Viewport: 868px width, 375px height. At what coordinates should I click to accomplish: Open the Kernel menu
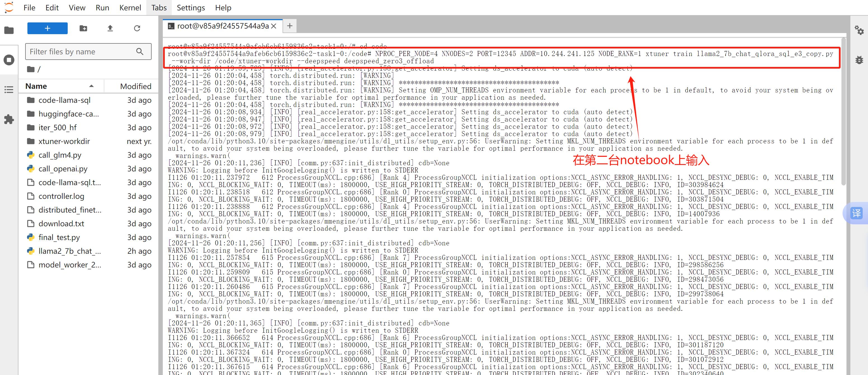tap(130, 7)
